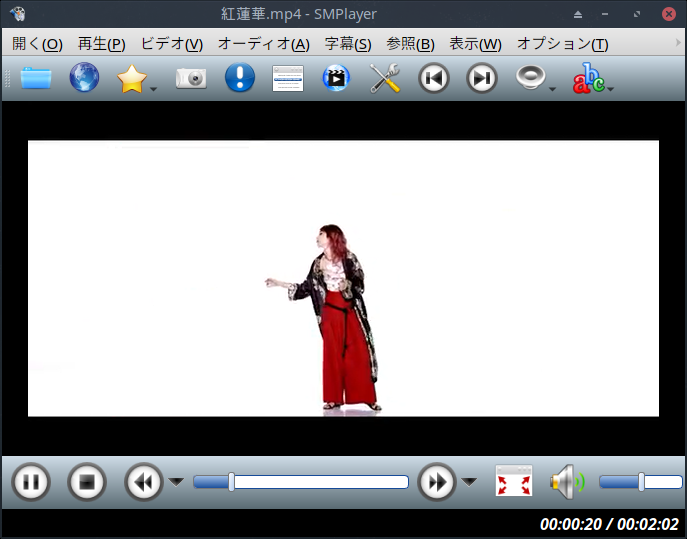Open file with the blue folder icon

pos(36,78)
